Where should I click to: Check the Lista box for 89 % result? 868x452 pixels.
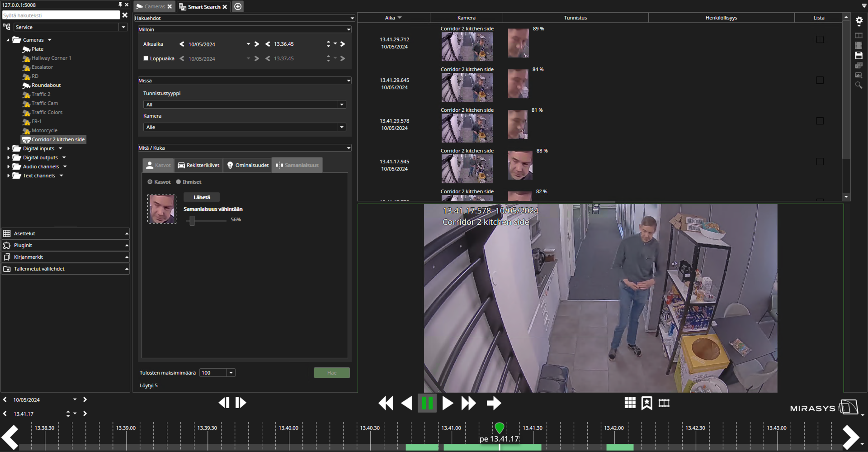(820, 40)
